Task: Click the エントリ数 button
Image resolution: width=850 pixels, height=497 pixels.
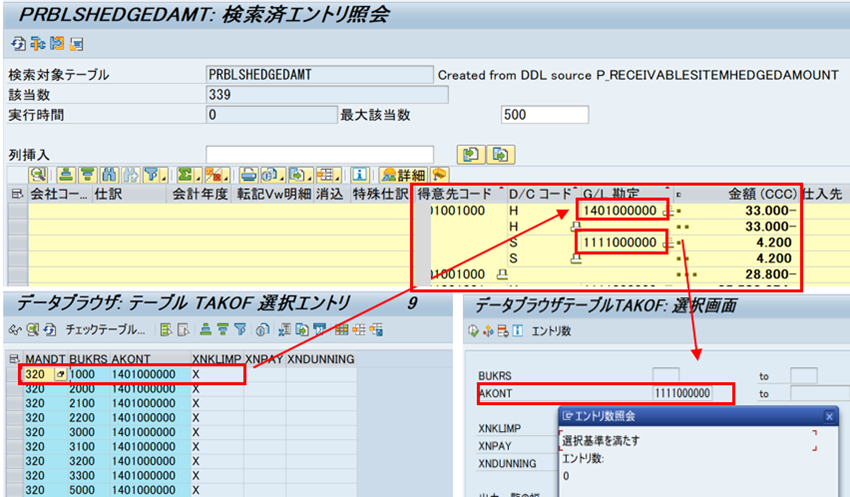Action: (x=551, y=331)
